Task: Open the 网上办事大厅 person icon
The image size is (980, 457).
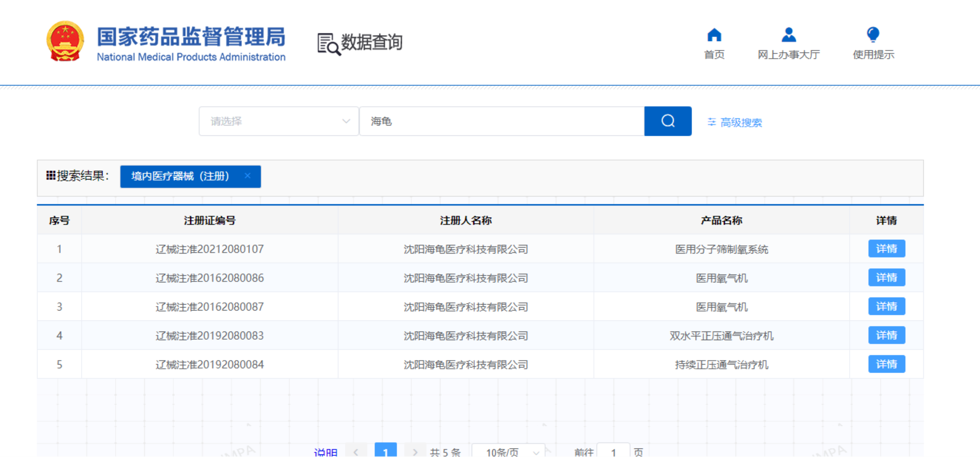Action: coord(788,35)
